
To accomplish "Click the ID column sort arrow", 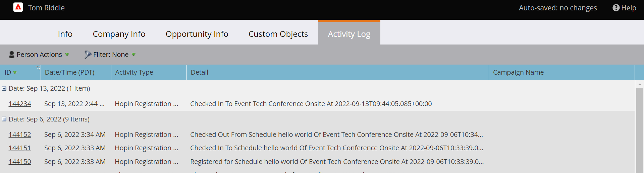I will click(15, 73).
